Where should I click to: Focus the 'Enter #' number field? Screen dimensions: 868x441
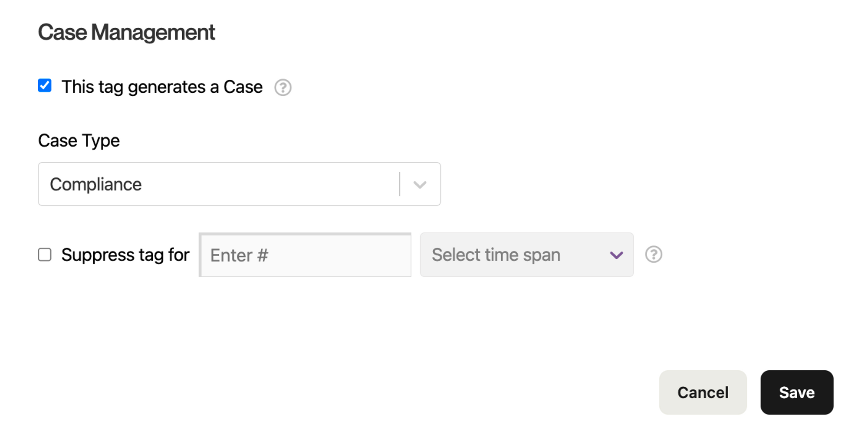(x=305, y=255)
